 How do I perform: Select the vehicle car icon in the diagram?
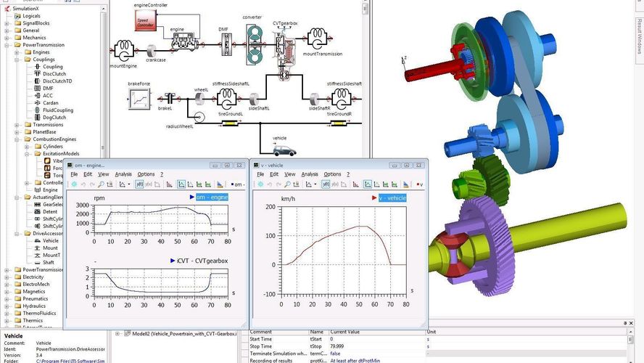tap(284, 151)
